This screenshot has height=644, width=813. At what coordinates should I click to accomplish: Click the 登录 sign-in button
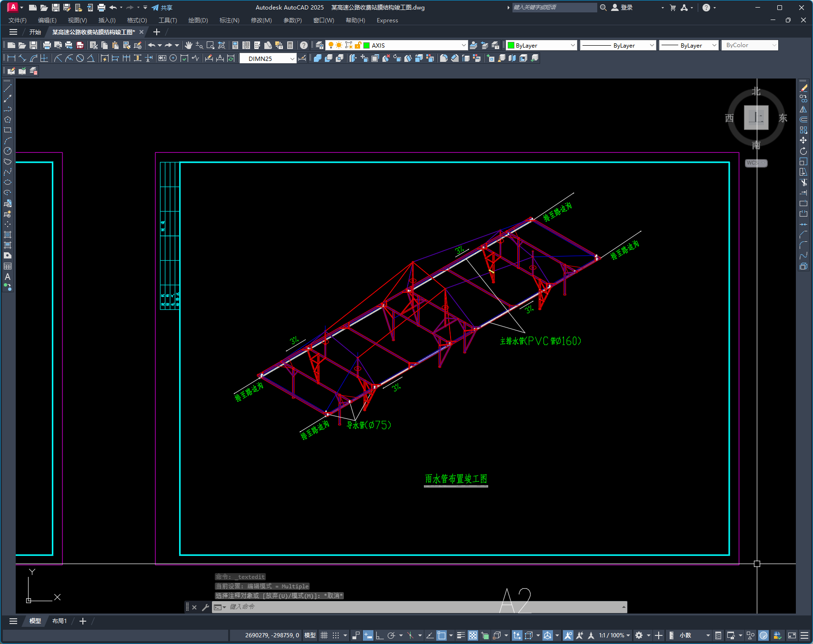[x=622, y=8]
